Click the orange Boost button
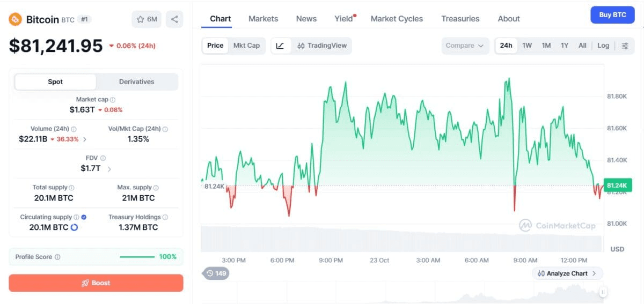The height and width of the screenshot is (304, 644). click(96, 283)
